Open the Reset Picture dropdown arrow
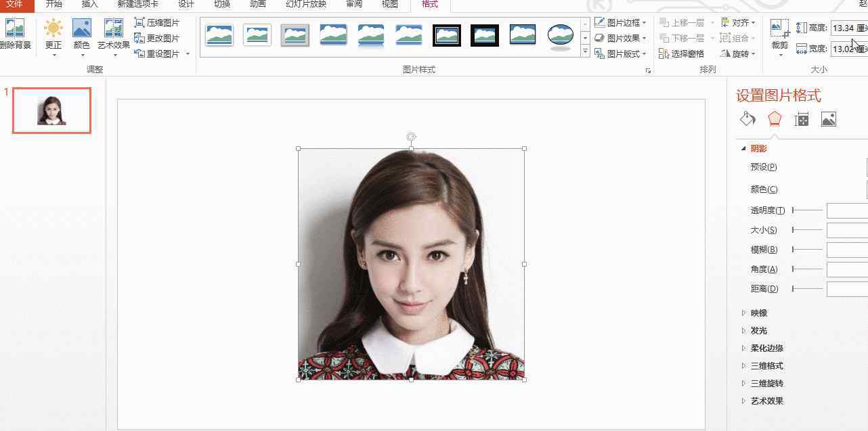 pos(188,54)
